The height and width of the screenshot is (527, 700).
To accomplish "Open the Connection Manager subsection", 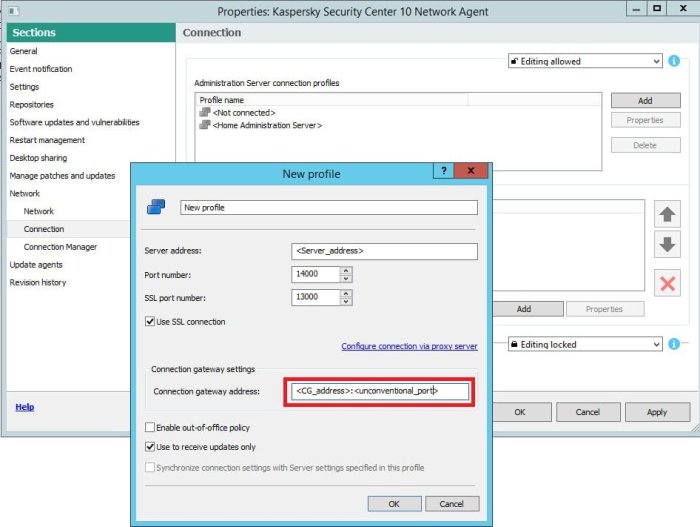I will (x=60, y=247).
